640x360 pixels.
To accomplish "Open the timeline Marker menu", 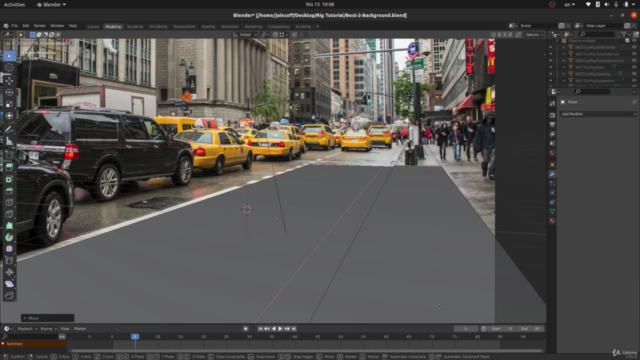I will coord(80,329).
